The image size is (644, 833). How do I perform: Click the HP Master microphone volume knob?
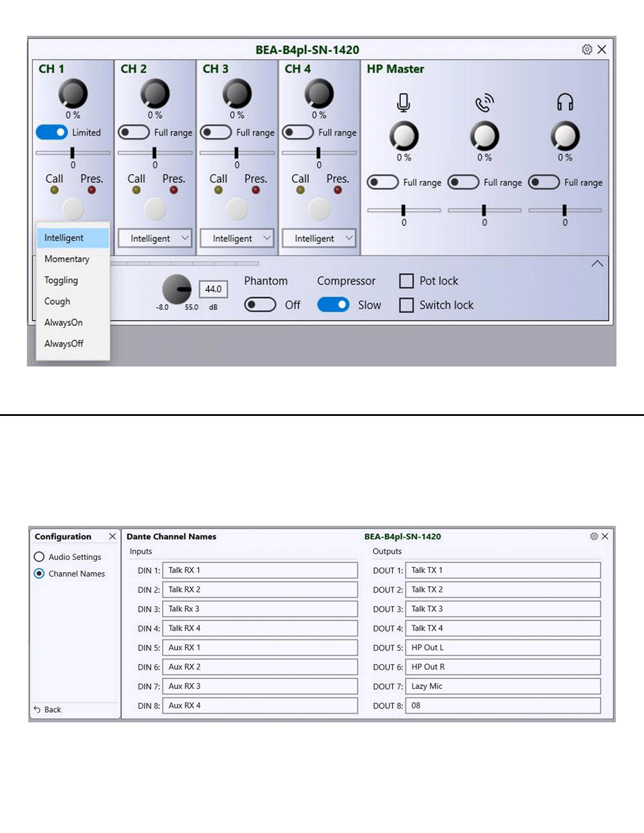(x=404, y=136)
